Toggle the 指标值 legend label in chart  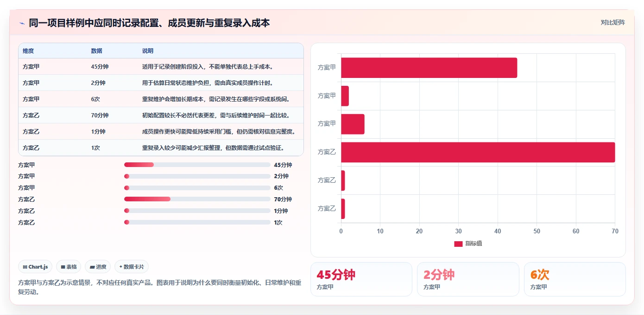474,244
